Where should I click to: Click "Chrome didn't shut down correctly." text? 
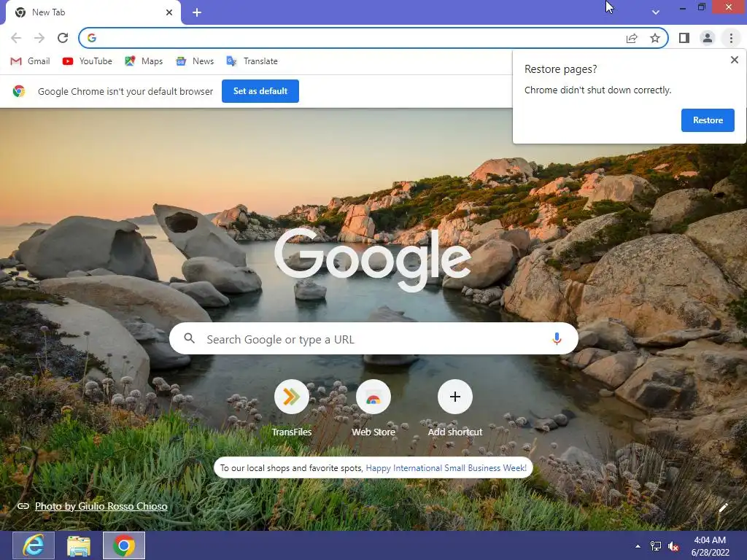coord(597,90)
